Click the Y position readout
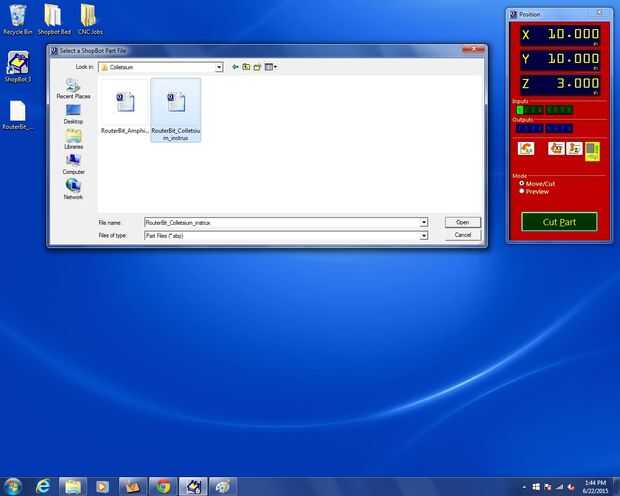Image resolution: width=620 pixels, height=496 pixels. tap(560, 60)
